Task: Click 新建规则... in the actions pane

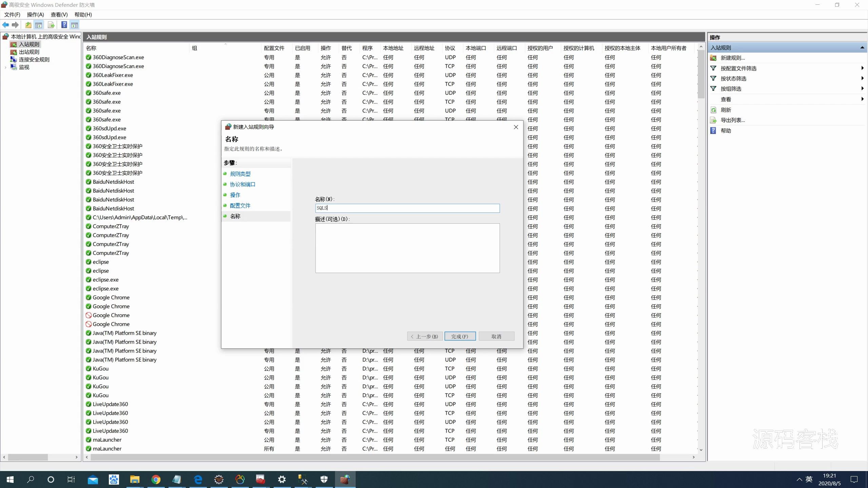Action: coord(733,58)
